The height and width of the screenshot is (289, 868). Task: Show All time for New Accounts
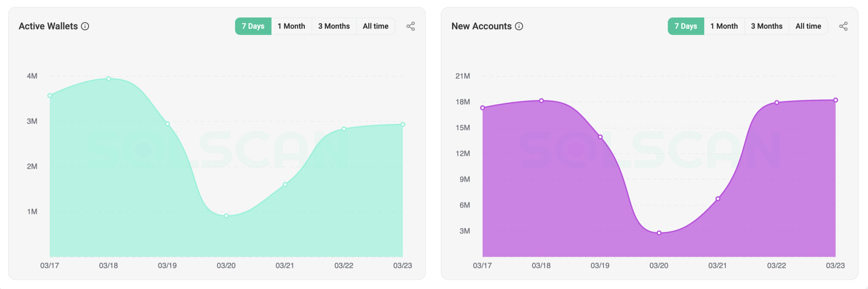pos(808,26)
